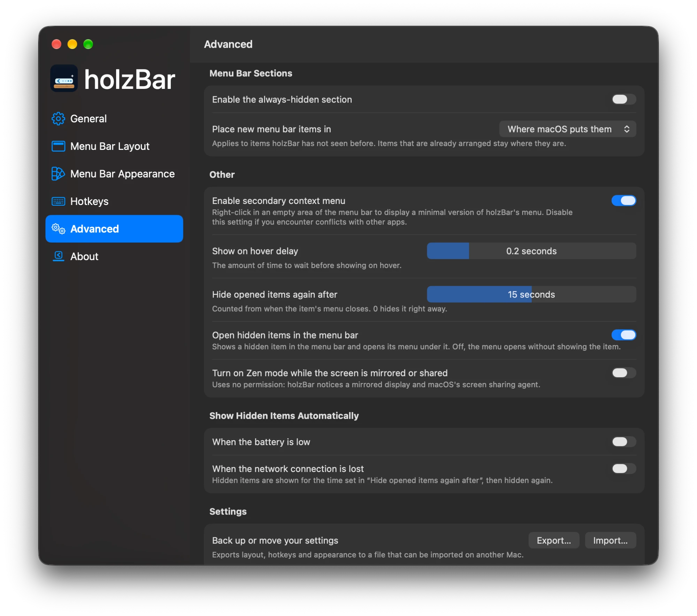Enable Zen mode when screen is mirrored
Image resolution: width=697 pixels, height=616 pixels.
click(624, 373)
